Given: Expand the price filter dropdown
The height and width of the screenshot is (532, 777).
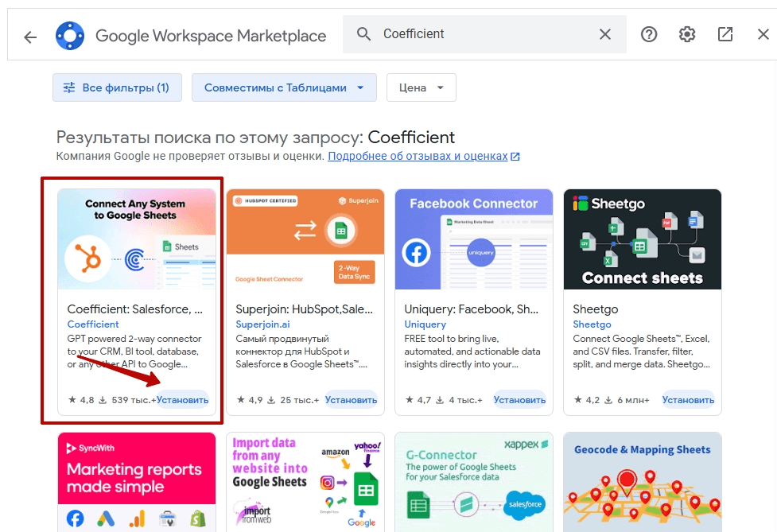Looking at the screenshot, I should pos(422,87).
